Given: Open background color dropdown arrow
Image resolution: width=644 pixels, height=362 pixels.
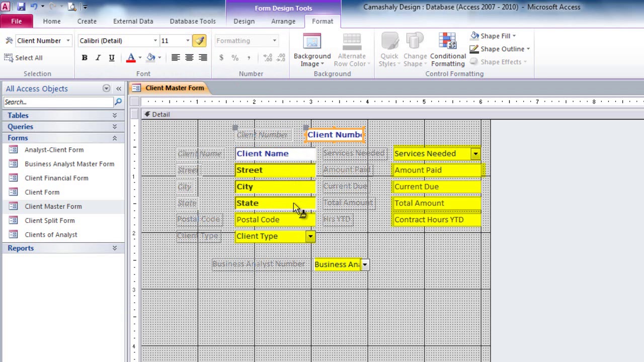Looking at the screenshot, I should pyautogui.click(x=159, y=58).
